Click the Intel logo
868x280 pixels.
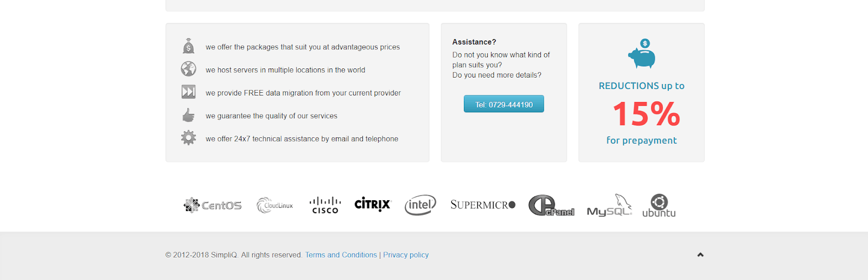point(420,205)
